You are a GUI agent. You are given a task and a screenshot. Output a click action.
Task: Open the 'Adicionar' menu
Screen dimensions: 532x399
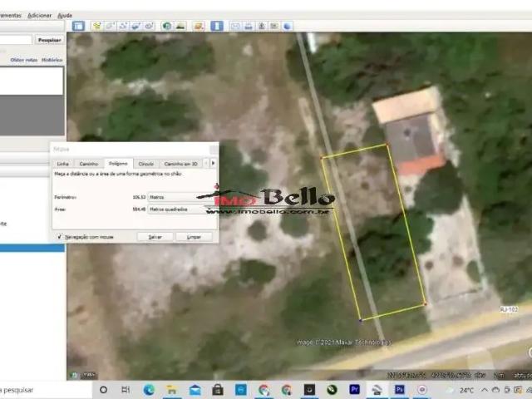coord(39,15)
